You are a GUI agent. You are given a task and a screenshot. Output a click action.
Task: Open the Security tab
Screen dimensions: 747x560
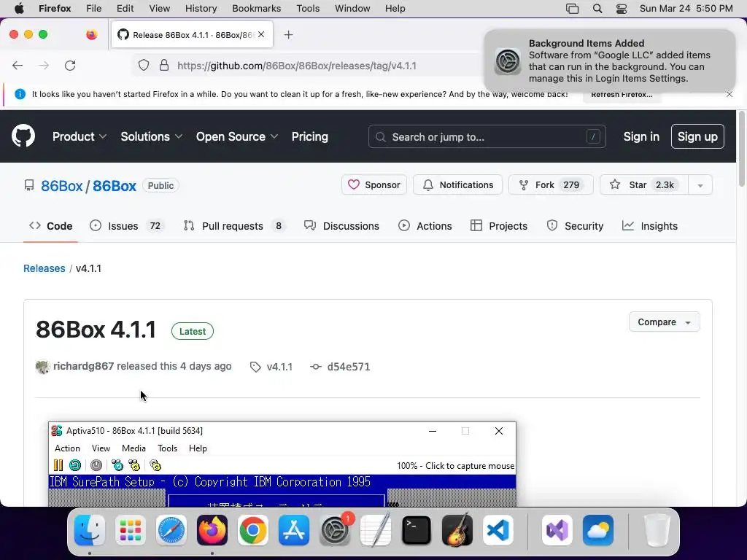[575, 226]
